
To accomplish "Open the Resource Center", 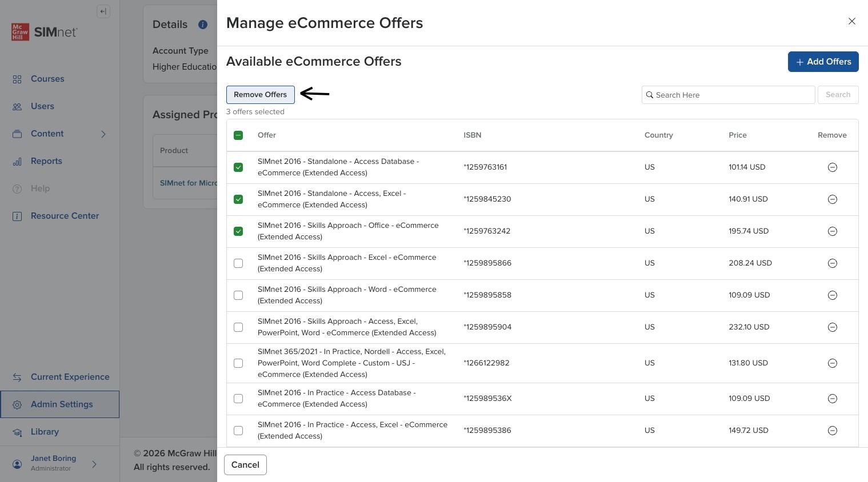I will click(x=65, y=216).
